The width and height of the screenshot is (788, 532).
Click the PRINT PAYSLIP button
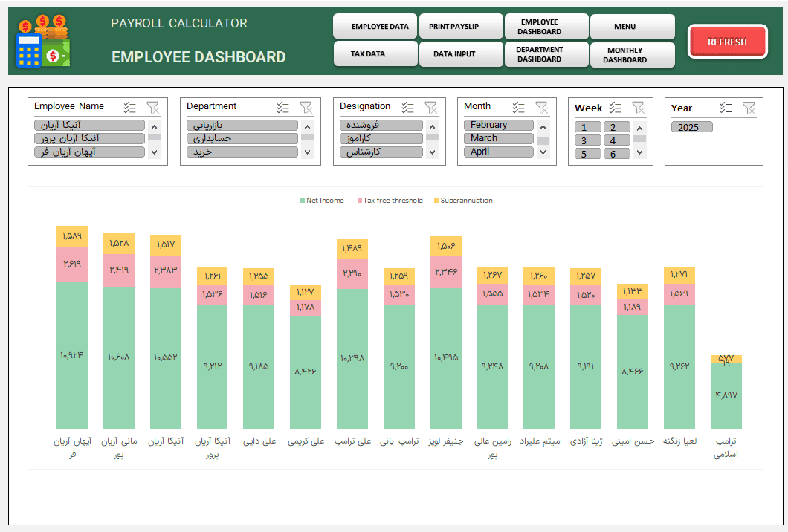click(x=461, y=26)
